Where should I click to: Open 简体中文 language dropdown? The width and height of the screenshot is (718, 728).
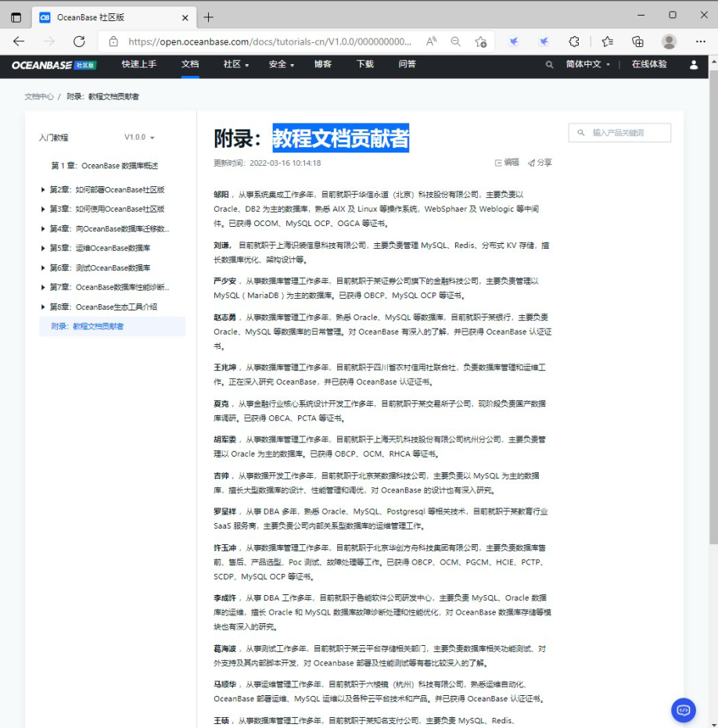[x=587, y=64]
